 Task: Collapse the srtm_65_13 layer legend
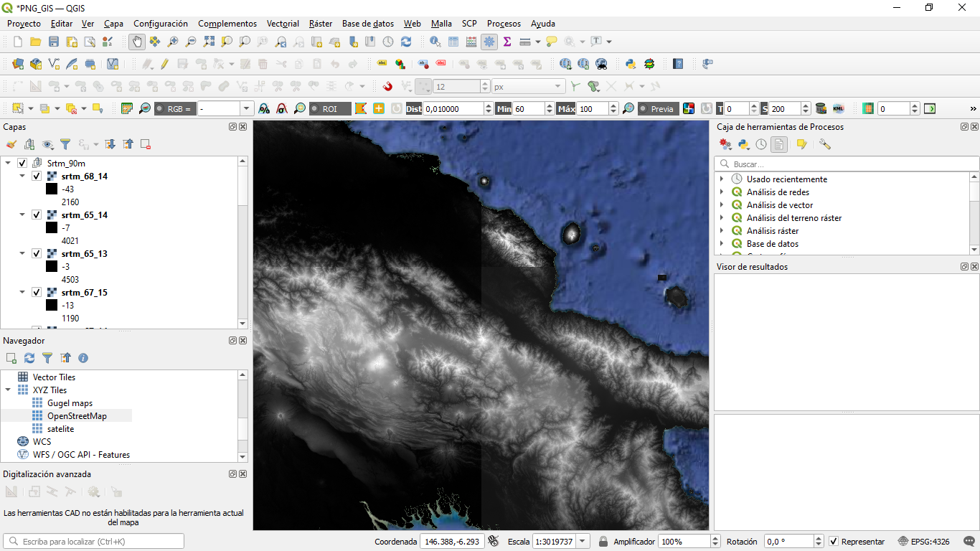[22, 253]
